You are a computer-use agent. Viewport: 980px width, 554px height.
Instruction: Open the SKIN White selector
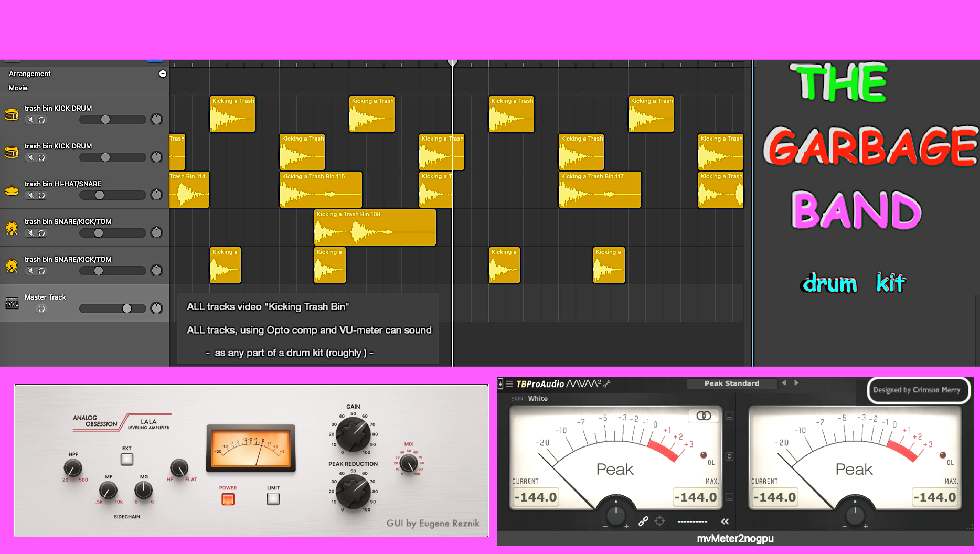point(537,399)
